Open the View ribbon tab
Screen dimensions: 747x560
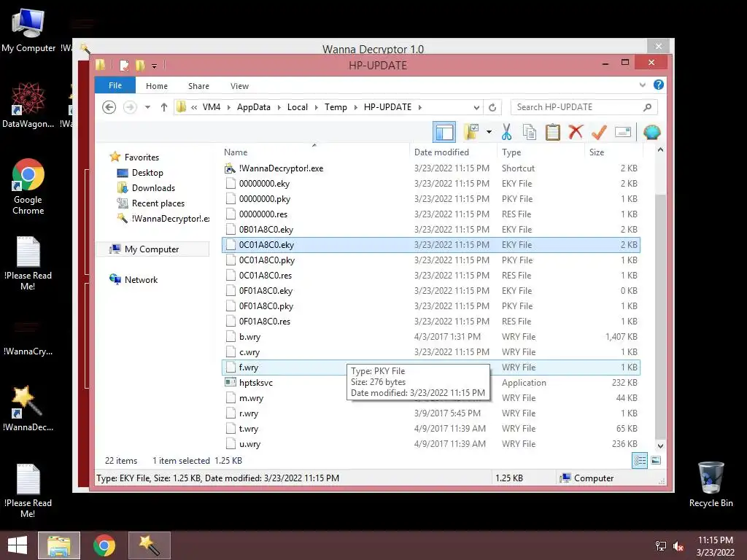pyautogui.click(x=239, y=86)
